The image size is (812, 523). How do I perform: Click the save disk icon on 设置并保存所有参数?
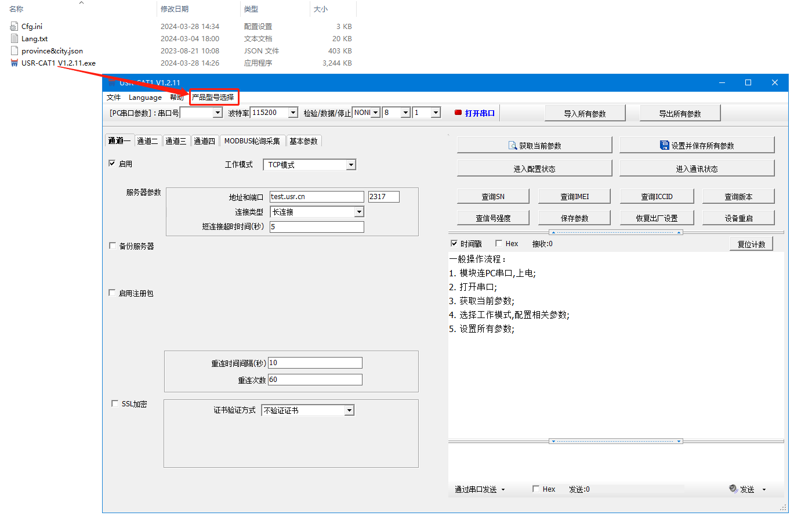coord(664,145)
